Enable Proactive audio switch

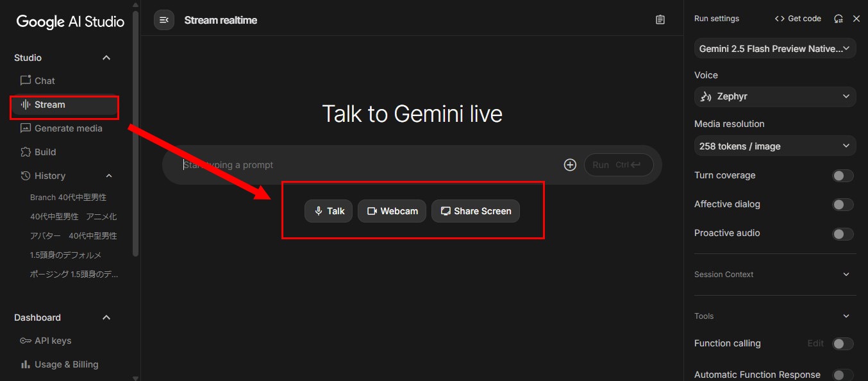(842, 233)
